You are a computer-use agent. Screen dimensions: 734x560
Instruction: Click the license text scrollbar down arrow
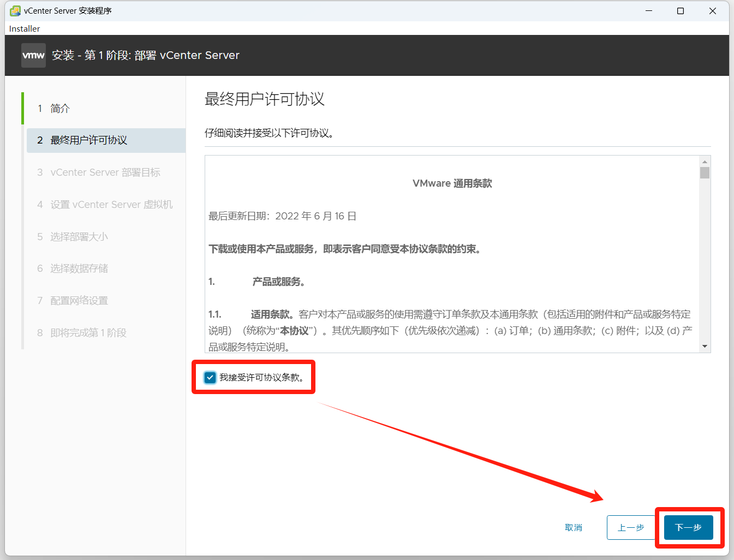pyautogui.click(x=705, y=347)
